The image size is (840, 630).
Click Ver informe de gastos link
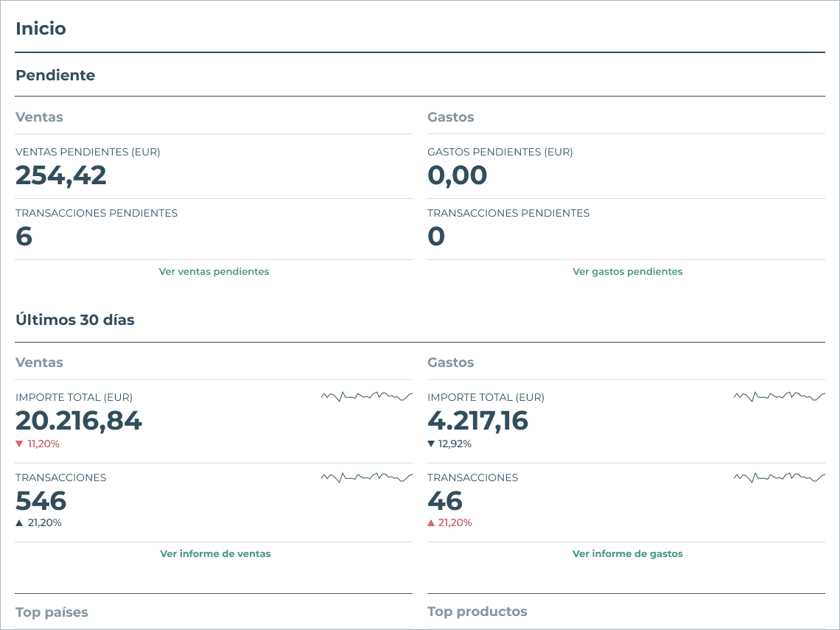click(x=627, y=554)
